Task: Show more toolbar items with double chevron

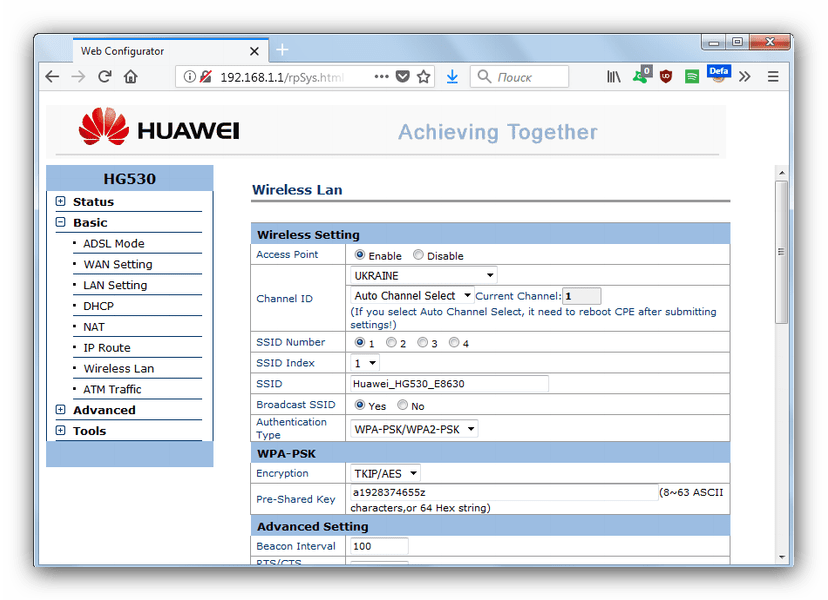Action: [745, 77]
